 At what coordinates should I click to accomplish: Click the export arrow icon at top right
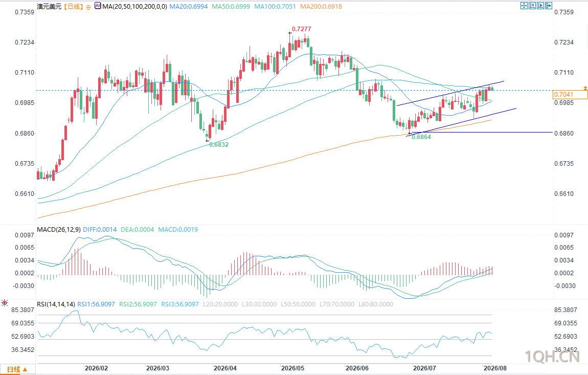[x=549, y=6]
